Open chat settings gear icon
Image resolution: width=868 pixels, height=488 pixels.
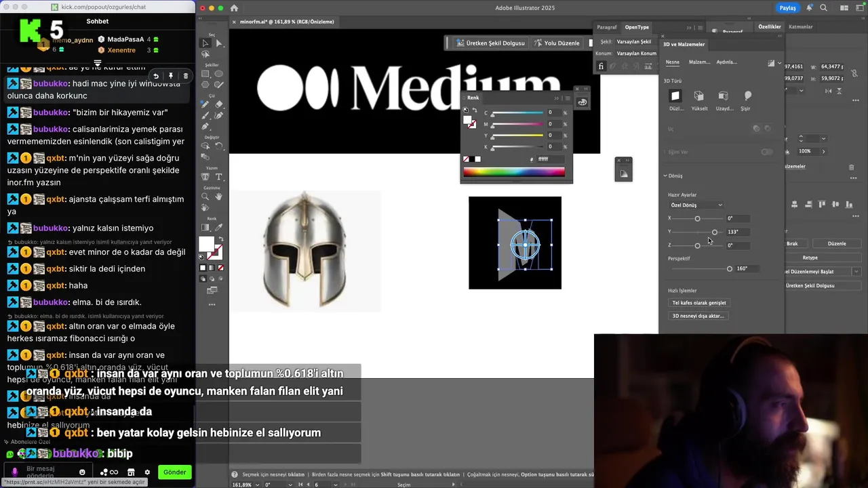146,472
